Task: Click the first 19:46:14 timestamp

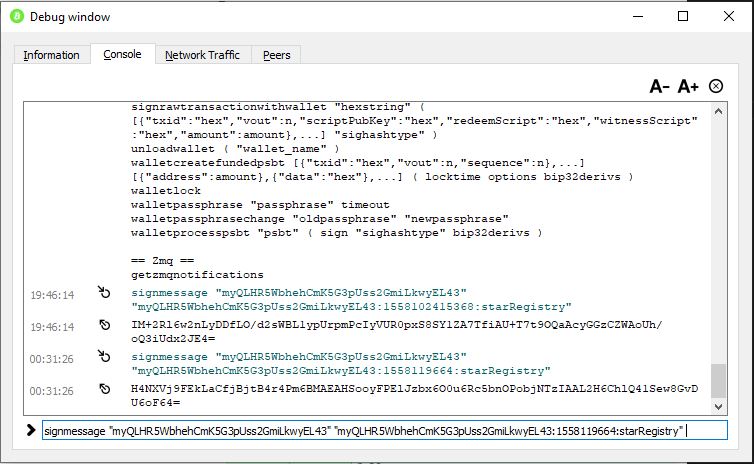Action: [52, 295]
